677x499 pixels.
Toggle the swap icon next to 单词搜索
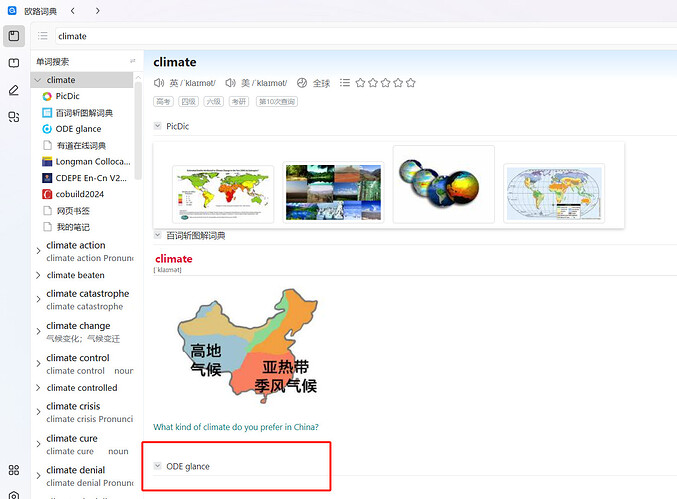132,62
